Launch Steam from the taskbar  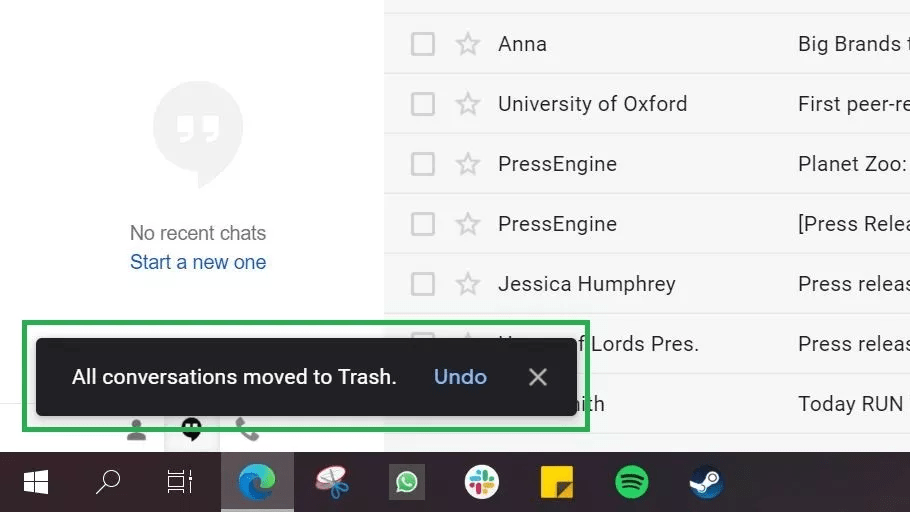(706, 482)
